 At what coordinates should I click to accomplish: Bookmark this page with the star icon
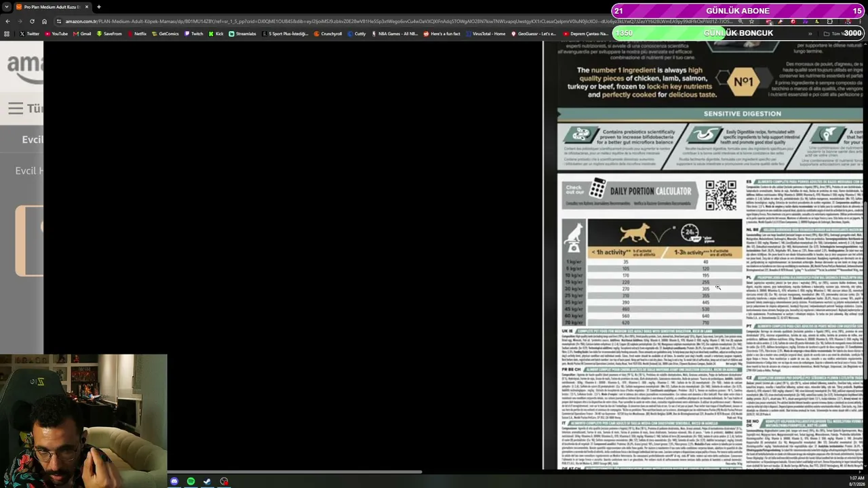pyautogui.click(x=751, y=21)
